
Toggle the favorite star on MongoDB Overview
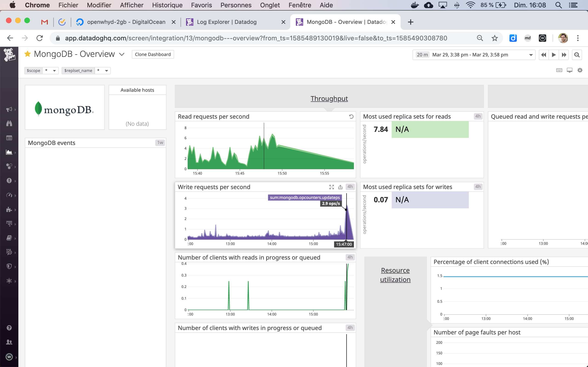pos(28,54)
